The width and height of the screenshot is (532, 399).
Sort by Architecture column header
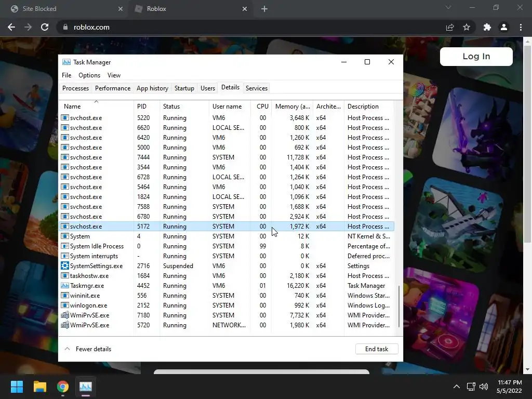point(328,106)
